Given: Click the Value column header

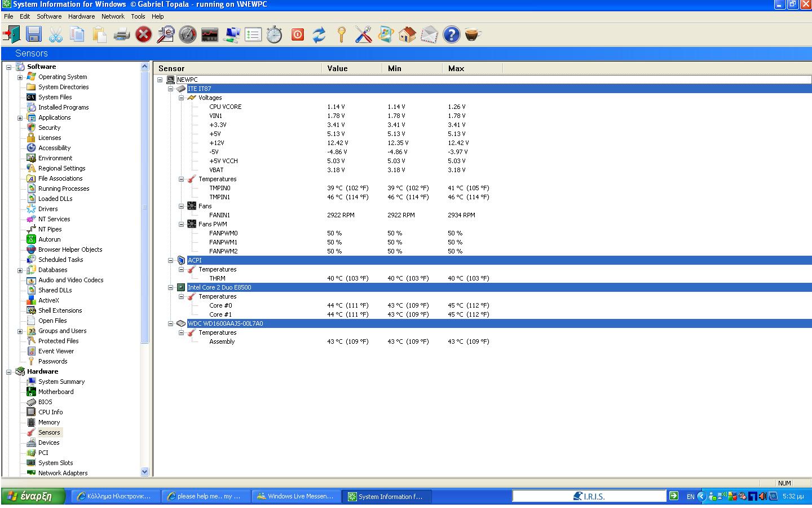Looking at the screenshot, I should [x=352, y=68].
